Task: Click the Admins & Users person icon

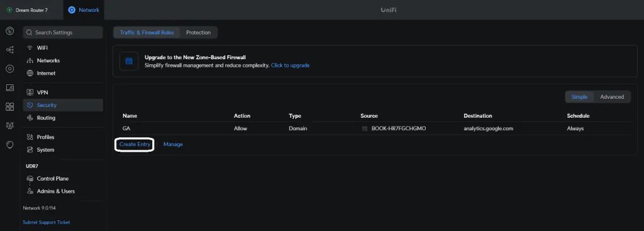Action: pos(30,191)
